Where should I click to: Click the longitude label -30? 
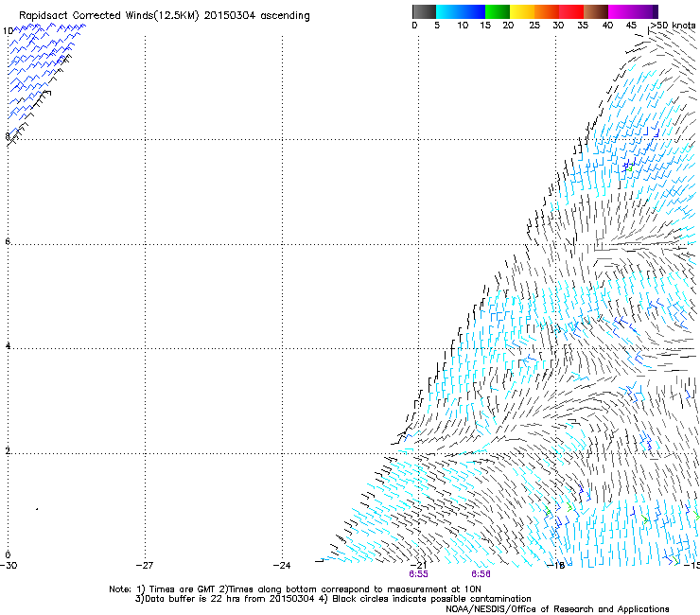click(9, 566)
